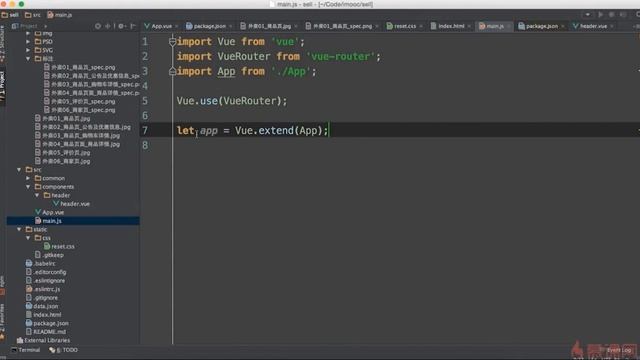Screen dimensions: 640x360
Task: Collapse the components folder
Action: (x=28, y=187)
